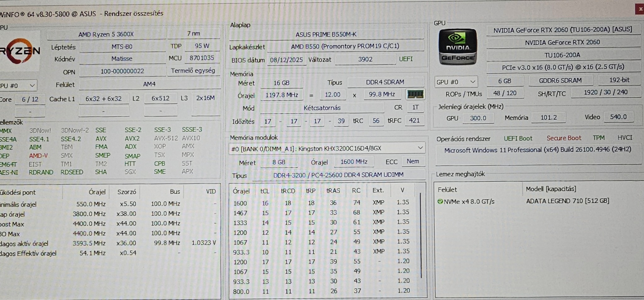Viewport: 644px width, 300px height.
Task: Select the RDSEED feature flag
Action: pyautogui.click(x=72, y=172)
